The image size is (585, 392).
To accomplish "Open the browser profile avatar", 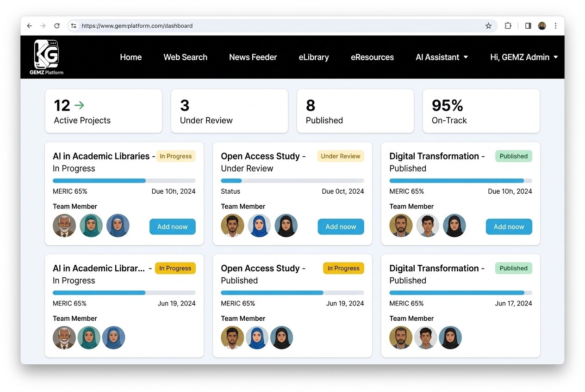I will [542, 26].
